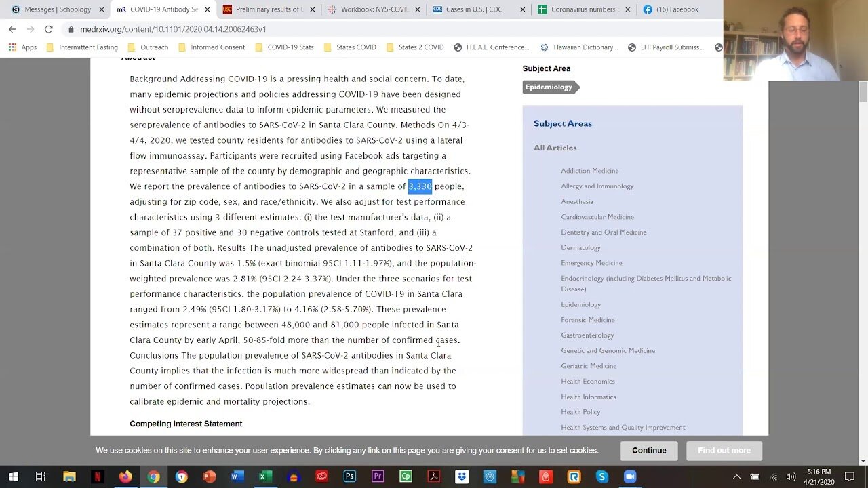This screenshot has height=488, width=868.
Task: Open Emergency Medicine subject link
Action: pyautogui.click(x=591, y=263)
